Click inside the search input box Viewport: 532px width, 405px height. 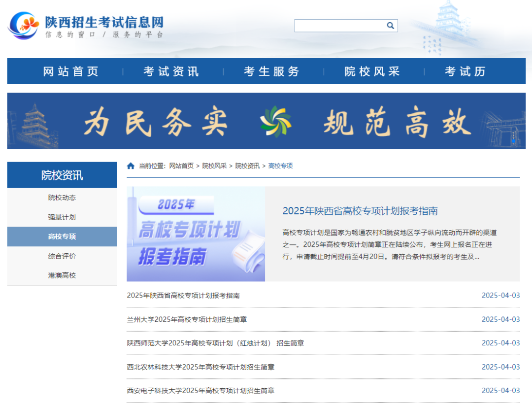point(340,25)
